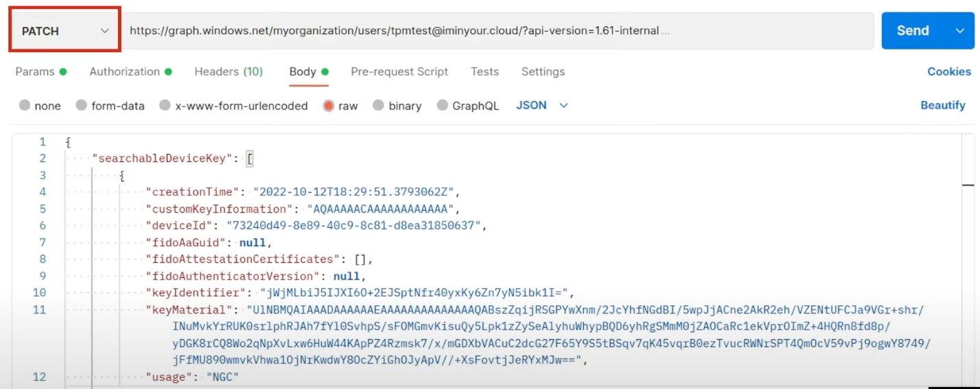This screenshot has height=389, width=980.
Task: Select the none body type radio
Action: [x=25, y=106]
